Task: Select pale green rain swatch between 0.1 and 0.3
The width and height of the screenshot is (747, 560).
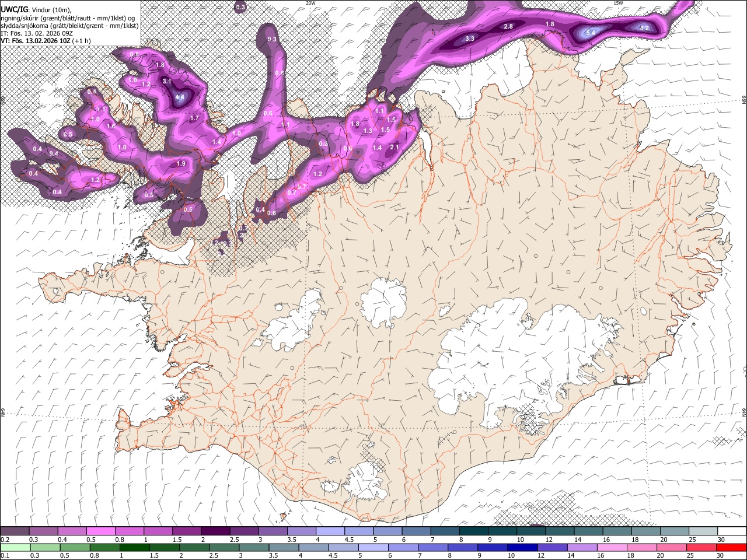Action: (16, 548)
